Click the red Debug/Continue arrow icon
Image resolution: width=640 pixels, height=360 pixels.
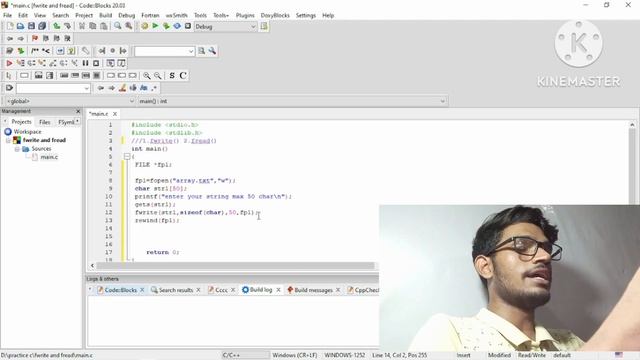point(9,63)
